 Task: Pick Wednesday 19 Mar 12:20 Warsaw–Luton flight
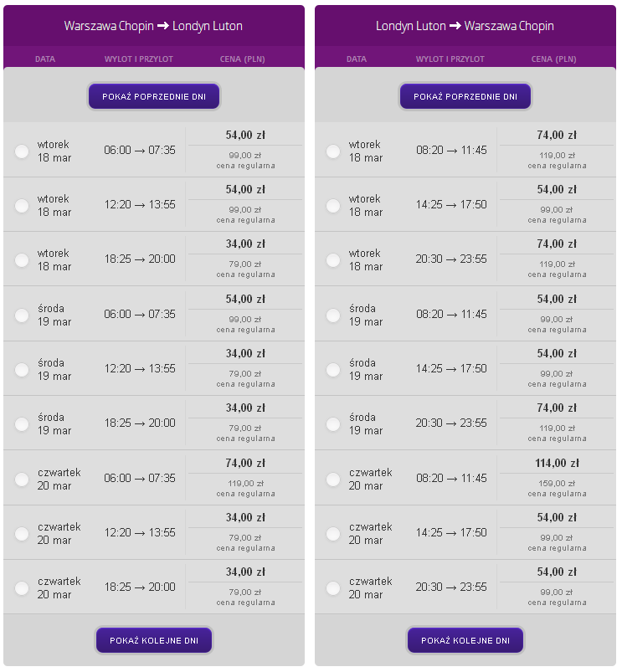pos(22,370)
